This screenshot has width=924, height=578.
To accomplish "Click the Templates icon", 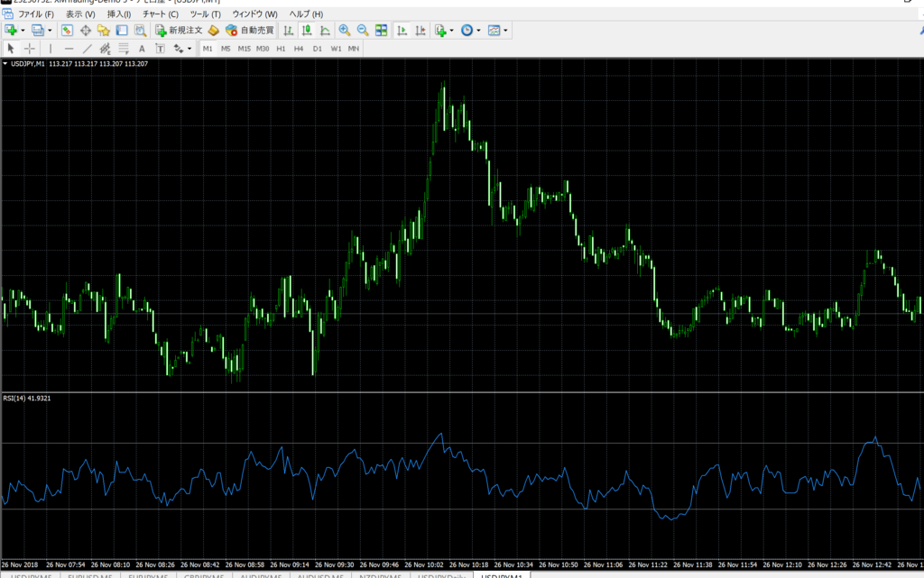I will point(494,30).
